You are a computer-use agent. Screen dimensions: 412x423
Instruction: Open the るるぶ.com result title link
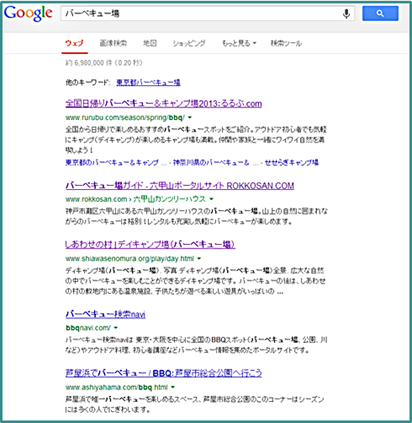pyautogui.click(x=164, y=104)
